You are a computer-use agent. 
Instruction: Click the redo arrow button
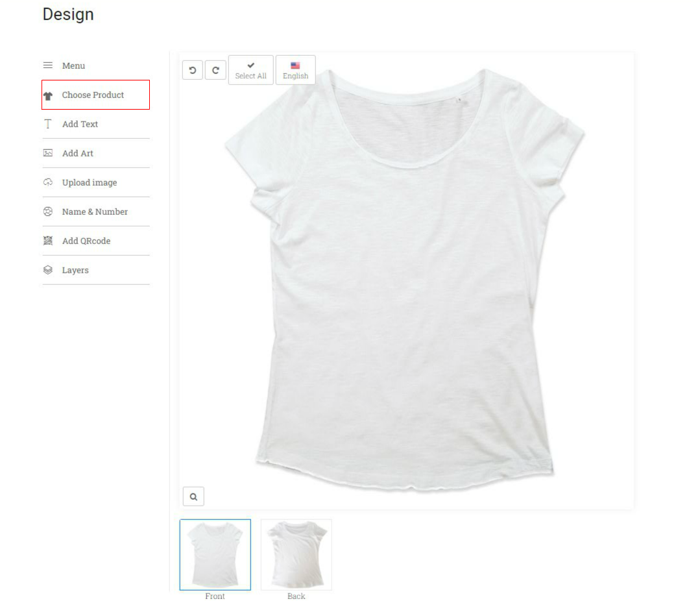[x=215, y=70]
